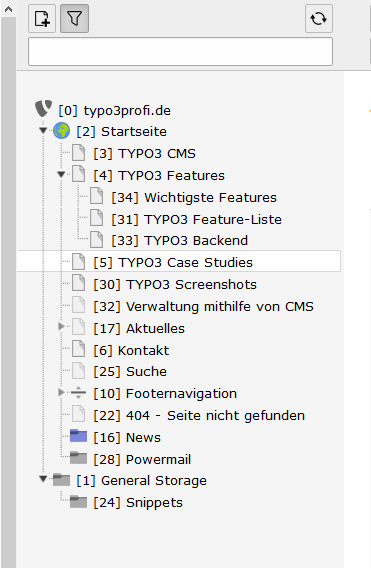This screenshot has width=371, height=568.
Task: Select [33] TYPO3 Backend page
Action: pyautogui.click(x=179, y=241)
